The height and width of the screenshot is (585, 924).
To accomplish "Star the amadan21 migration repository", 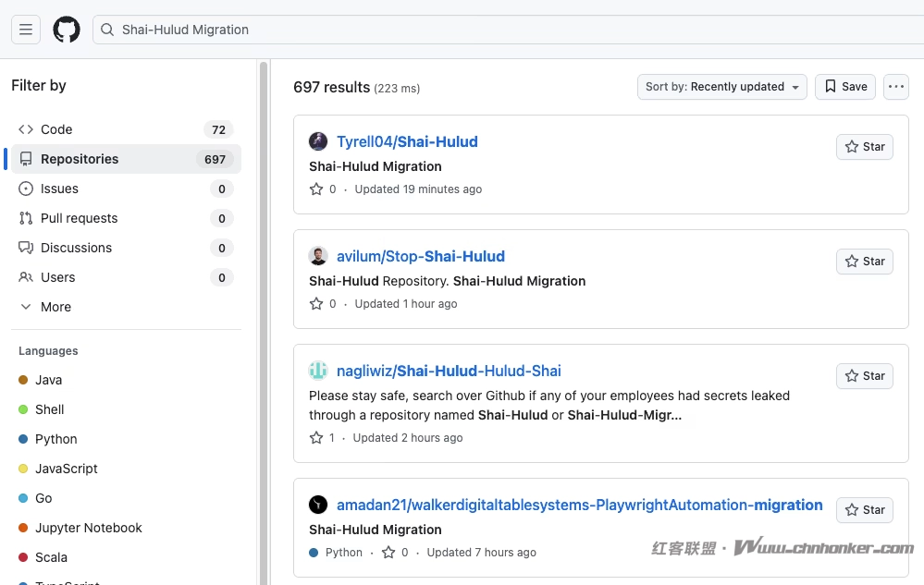I will [x=865, y=510].
